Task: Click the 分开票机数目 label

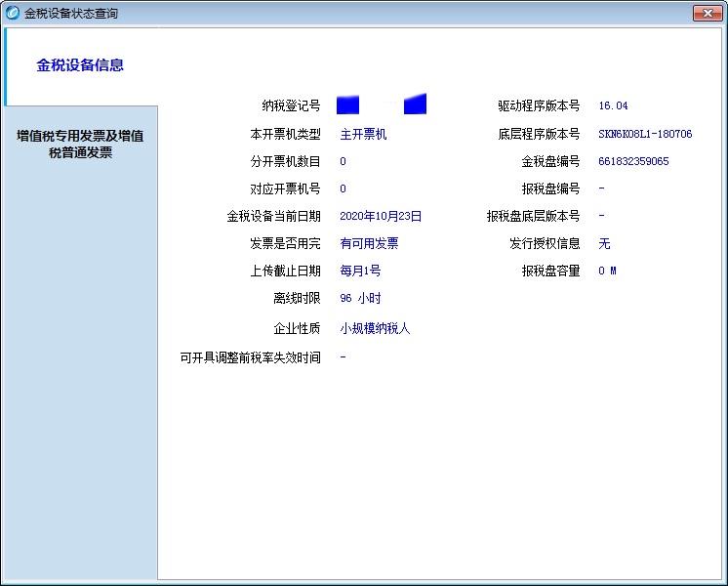Action: [285, 161]
